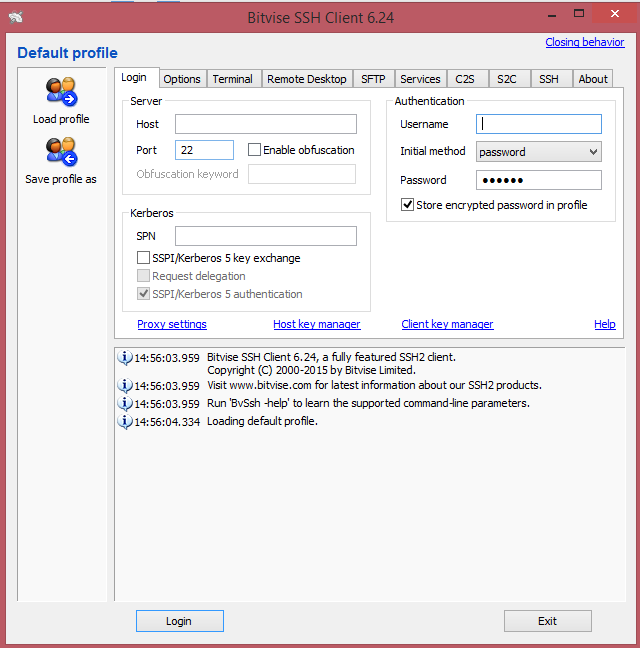Click the Kerberos SPN input field
Image resolution: width=640 pixels, height=648 pixels.
pos(266,236)
